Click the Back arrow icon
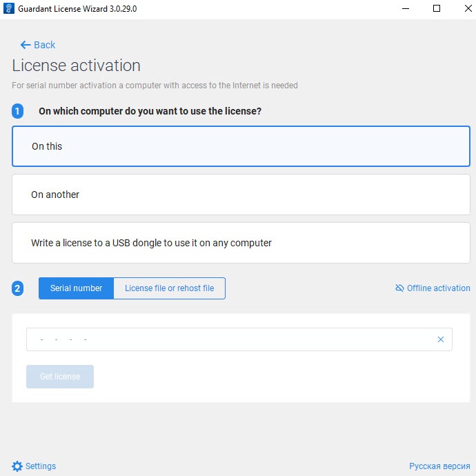The image size is (476, 476). coord(26,45)
